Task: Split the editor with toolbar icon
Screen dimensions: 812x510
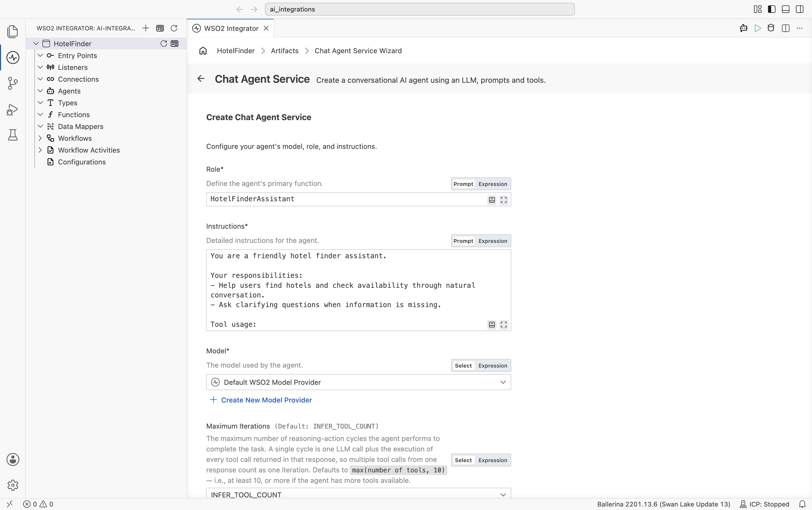Action: (785, 28)
